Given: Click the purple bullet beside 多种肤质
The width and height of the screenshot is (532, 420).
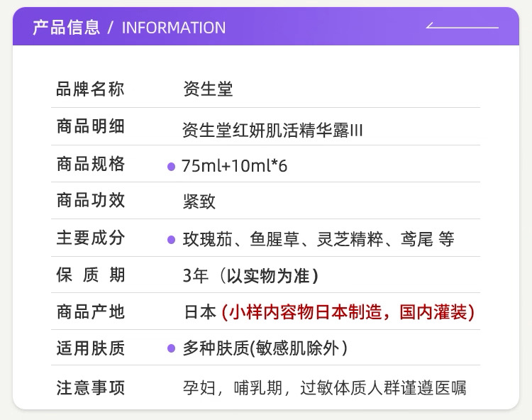Looking at the screenshot, I should pos(171,348).
